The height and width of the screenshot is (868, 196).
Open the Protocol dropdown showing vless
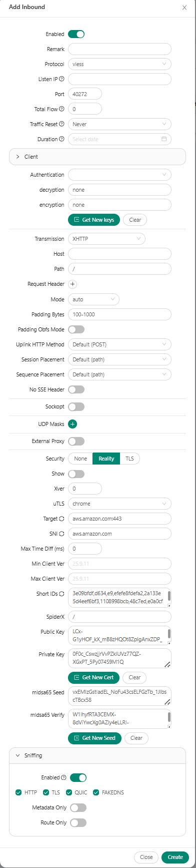click(x=119, y=64)
